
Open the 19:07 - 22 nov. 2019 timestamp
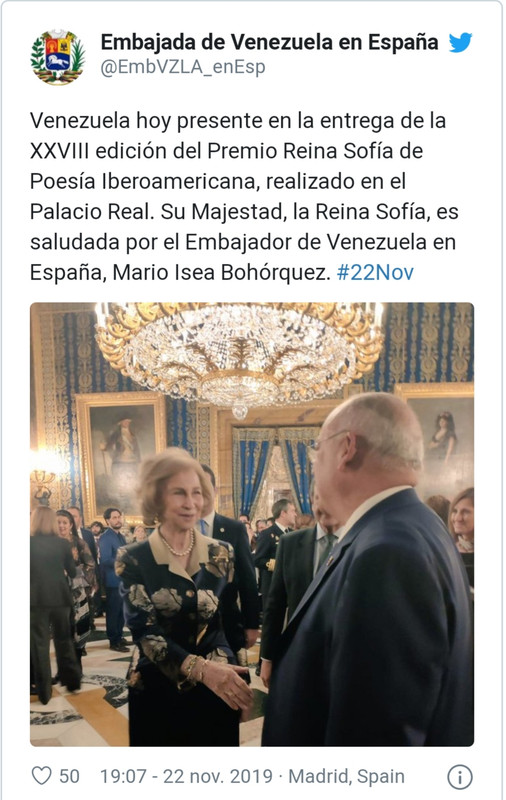pyautogui.click(x=186, y=777)
